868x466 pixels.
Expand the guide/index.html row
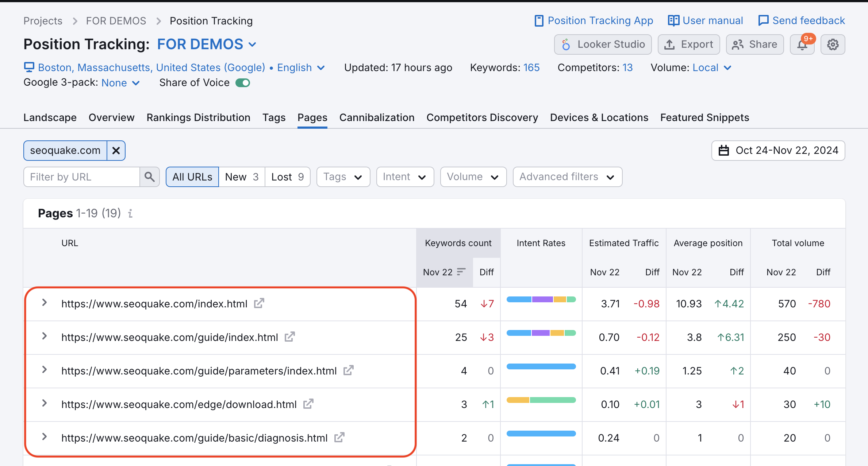point(44,336)
